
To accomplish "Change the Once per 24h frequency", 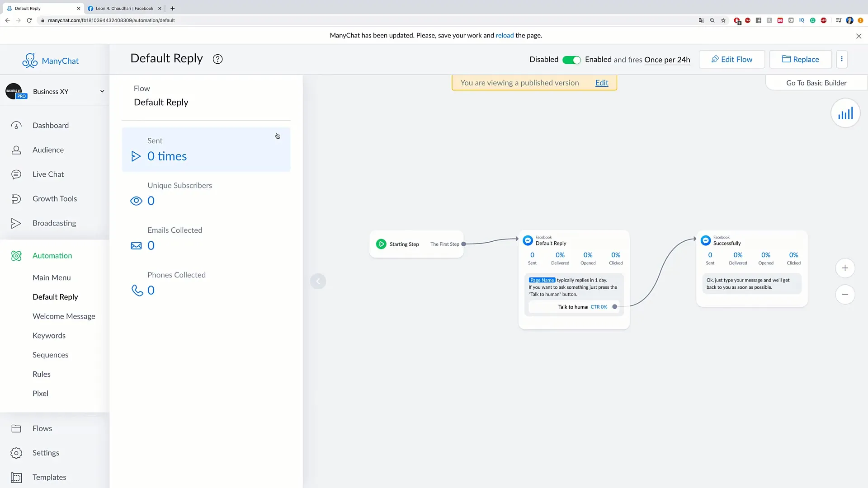I will pos(667,60).
